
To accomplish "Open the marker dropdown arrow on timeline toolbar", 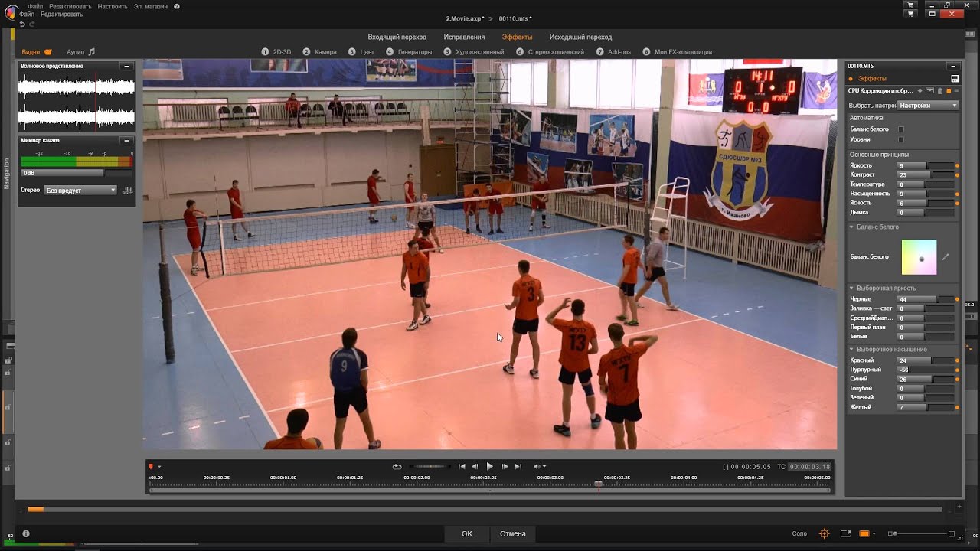I will click(x=159, y=467).
